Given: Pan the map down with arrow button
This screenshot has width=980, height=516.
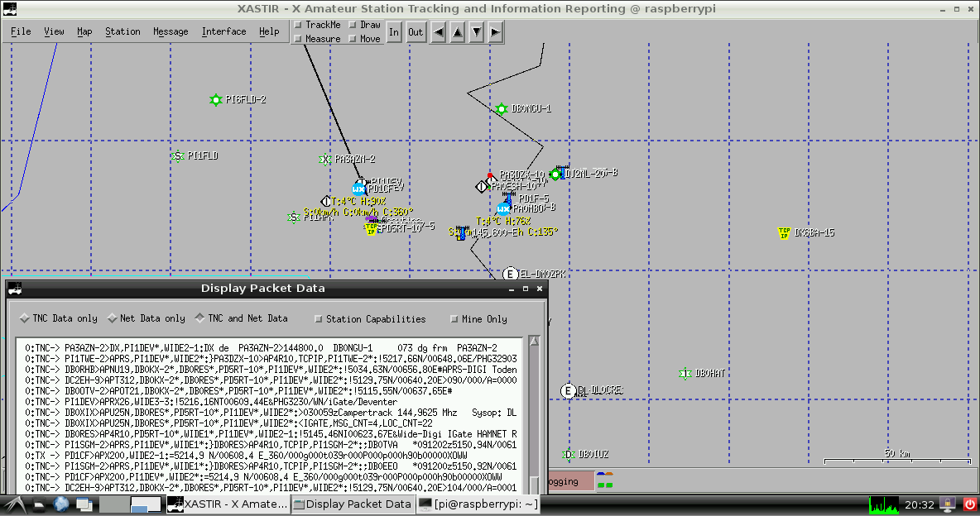Looking at the screenshot, I should [476, 32].
